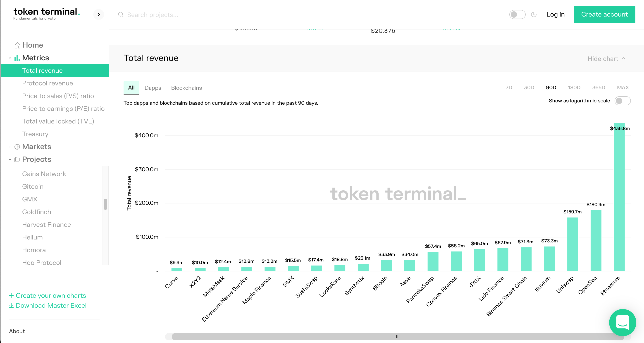The width and height of the screenshot is (644, 343).
Task: Open the chat support bubble
Action: pyautogui.click(x=623, y=322)
